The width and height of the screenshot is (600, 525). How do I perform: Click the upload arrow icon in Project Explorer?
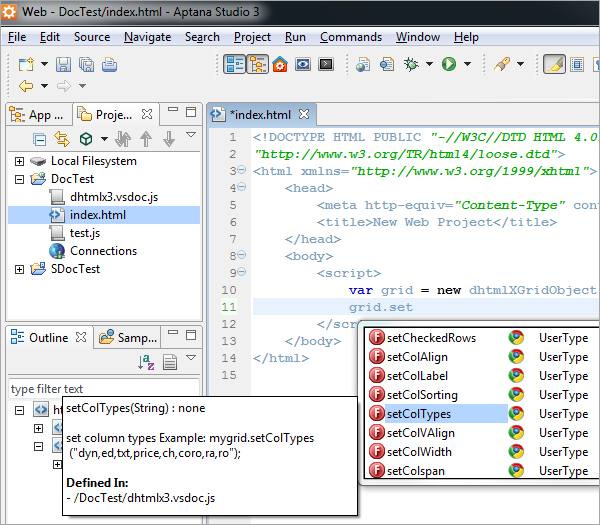coord(146,139)
